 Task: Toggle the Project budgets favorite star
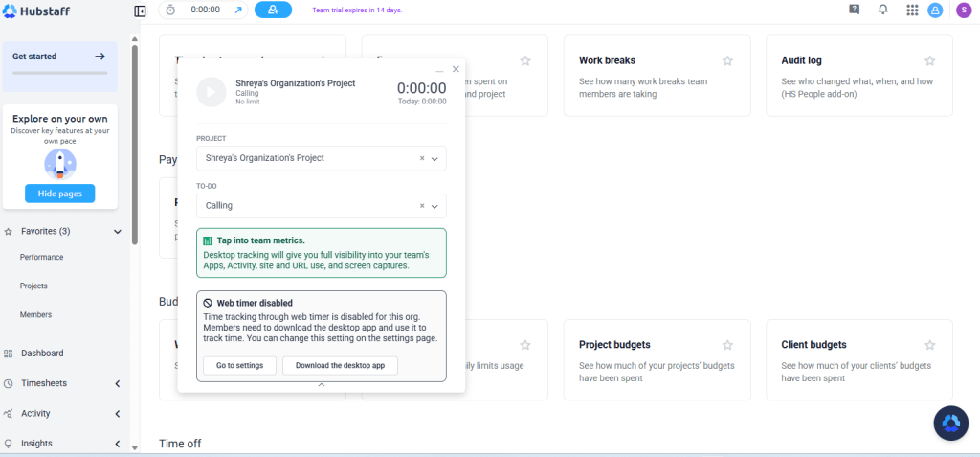pyautogui.click(x=727, y=345)
